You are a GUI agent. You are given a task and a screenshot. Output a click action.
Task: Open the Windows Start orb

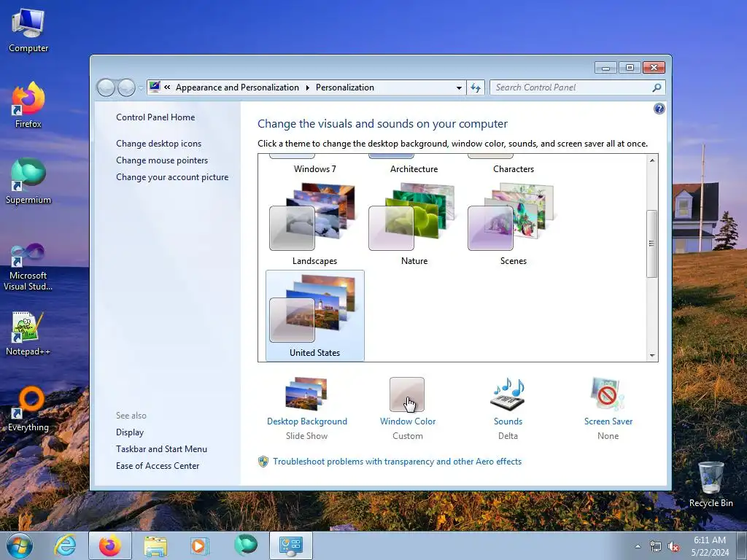coord(20,545)
